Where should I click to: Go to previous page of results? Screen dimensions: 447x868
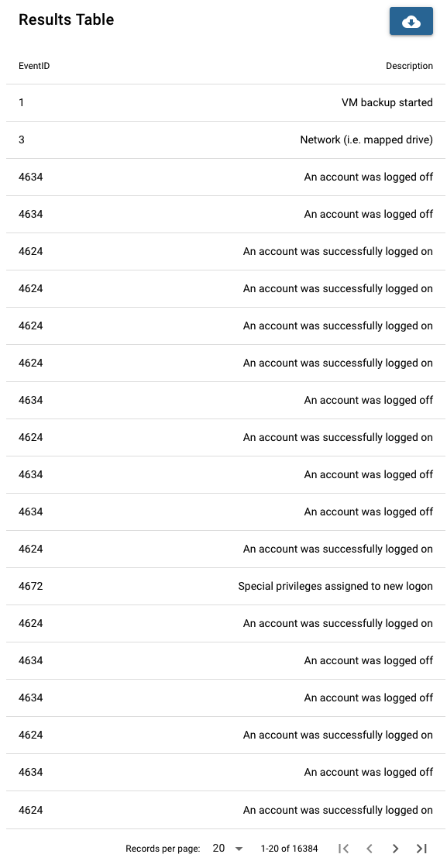pyautogui.click(x=370, y=848)
